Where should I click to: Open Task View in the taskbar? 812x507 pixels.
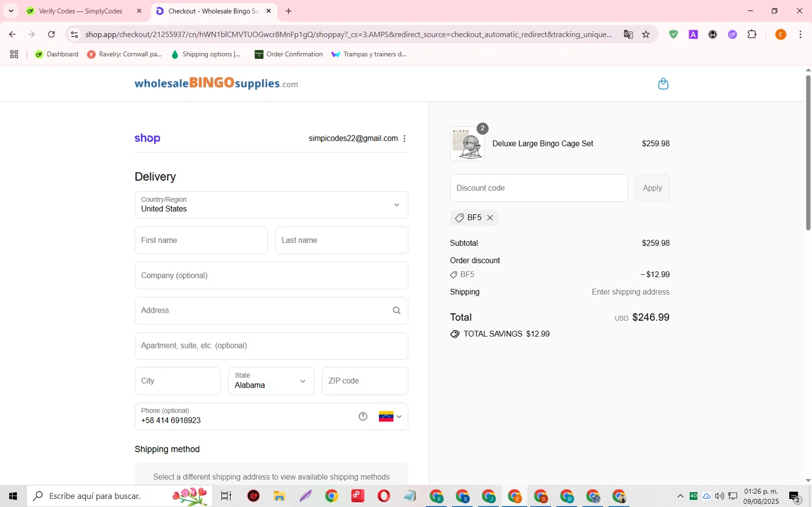[226, 496]
